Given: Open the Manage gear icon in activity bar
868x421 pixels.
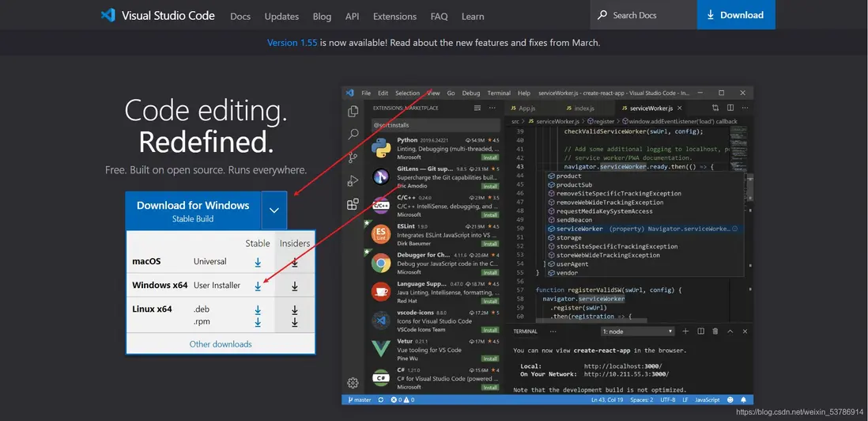Looking at the screenshot, I should (353, 383).
